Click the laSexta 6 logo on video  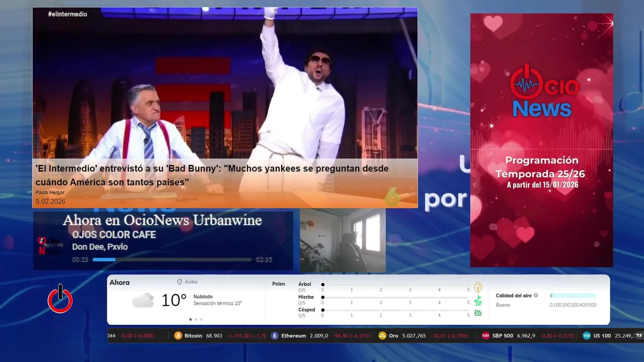tap(393, 198)
